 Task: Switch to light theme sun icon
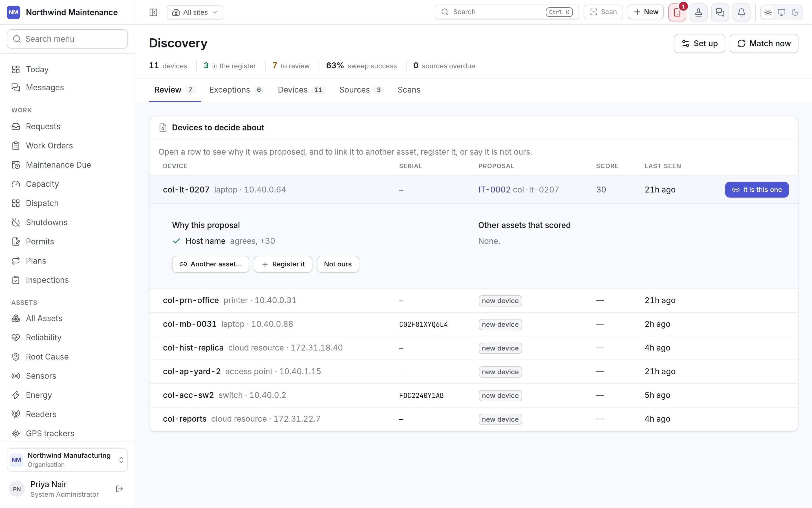pyautogui.click(x=768, y=12)
